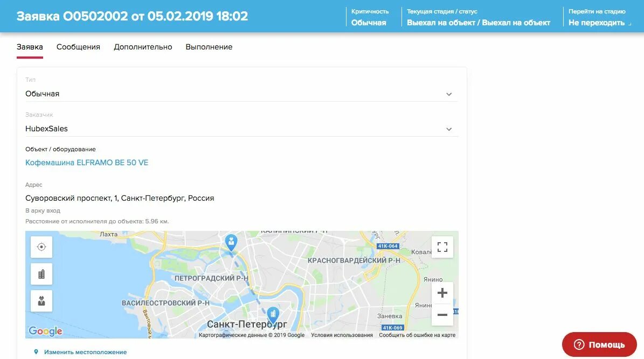Open the map in fullscreen view
This screenshot has height=359, width=644.
pyautogui.click(x=442, y=247)
